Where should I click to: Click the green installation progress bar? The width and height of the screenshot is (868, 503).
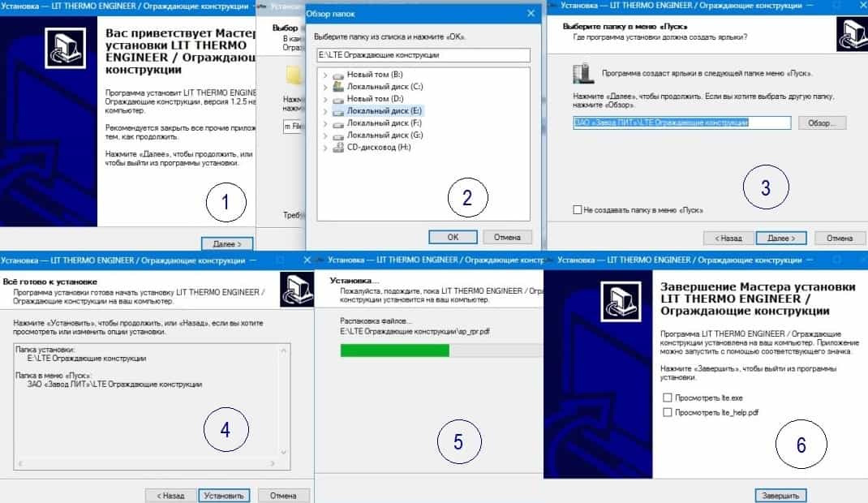point(395,350)
